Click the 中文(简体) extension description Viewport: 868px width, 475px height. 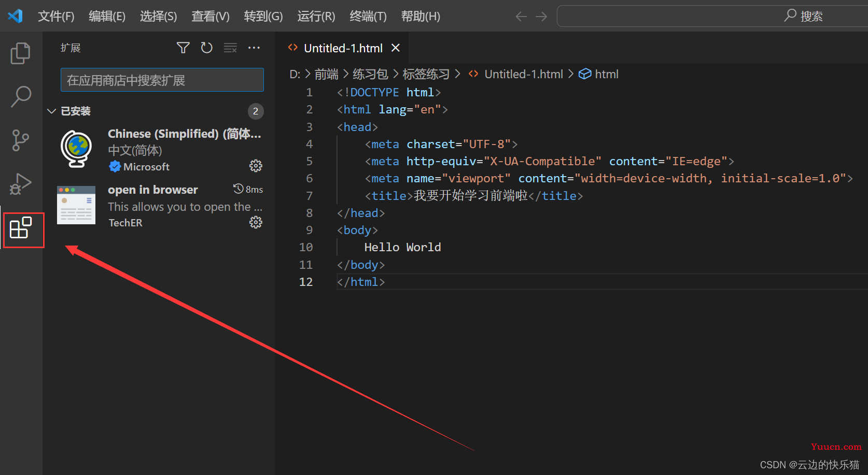click(135, 150)
